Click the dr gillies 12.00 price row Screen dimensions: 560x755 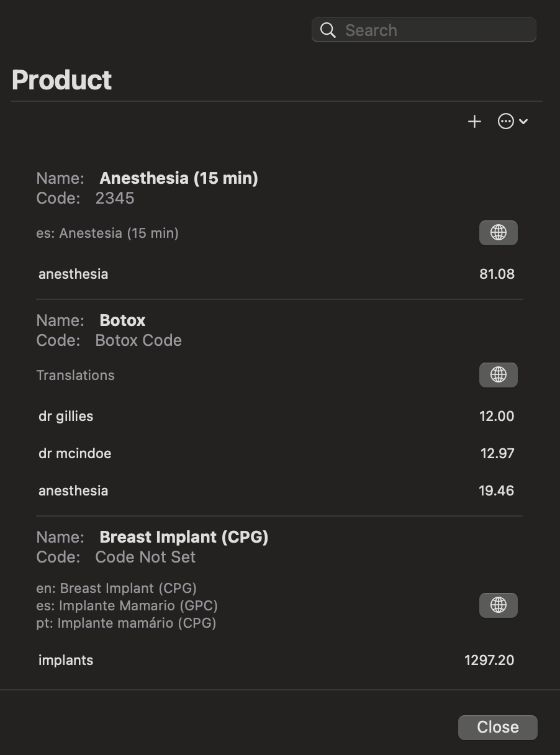276,416
